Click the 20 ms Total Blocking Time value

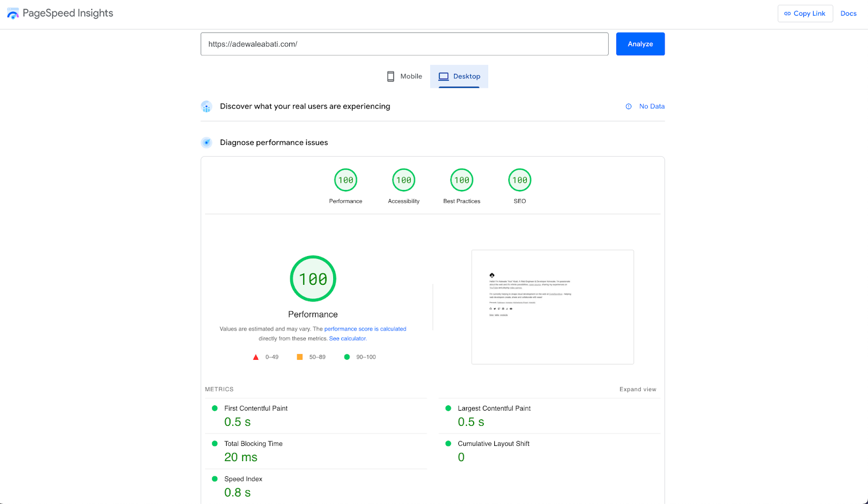click(x=241, y=457)
